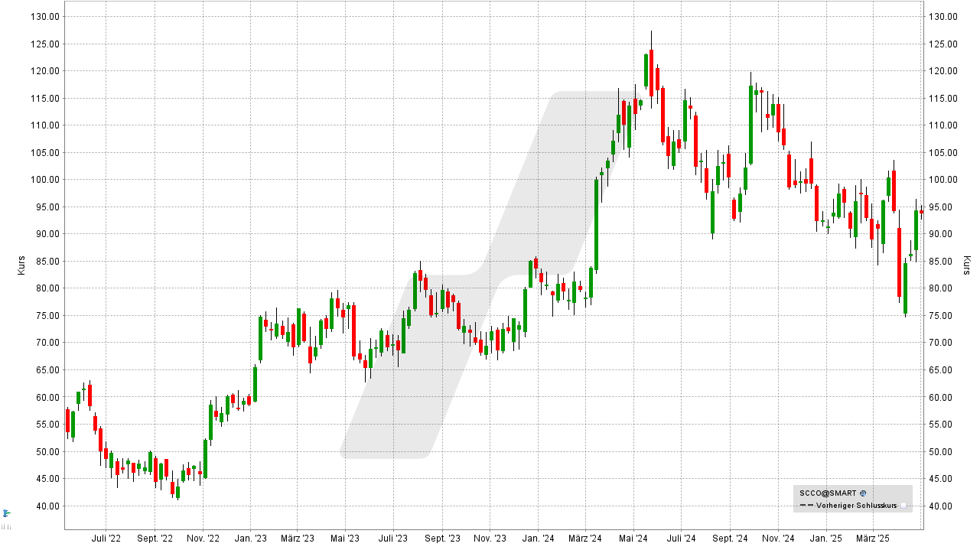The image size is (980, 550).
Task: Toggle the Vorheriger Schlusskurs checkbox in legend
Action: pos(903,506)
